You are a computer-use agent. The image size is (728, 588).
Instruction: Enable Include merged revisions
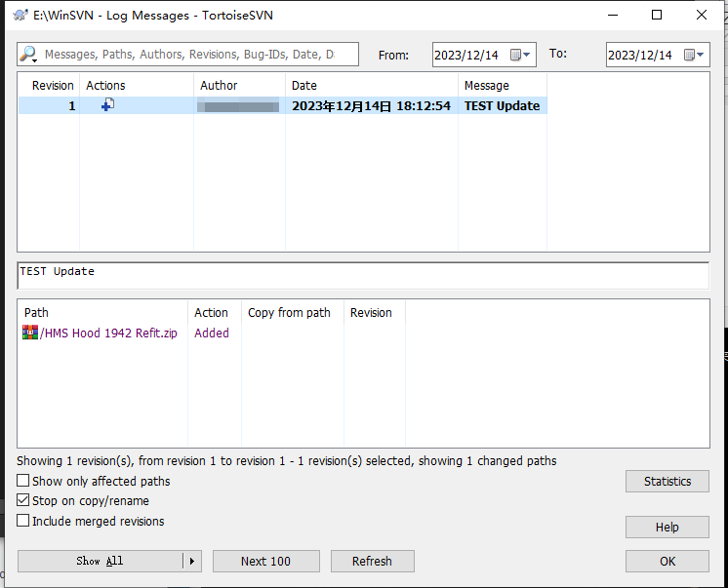[23, 522]
